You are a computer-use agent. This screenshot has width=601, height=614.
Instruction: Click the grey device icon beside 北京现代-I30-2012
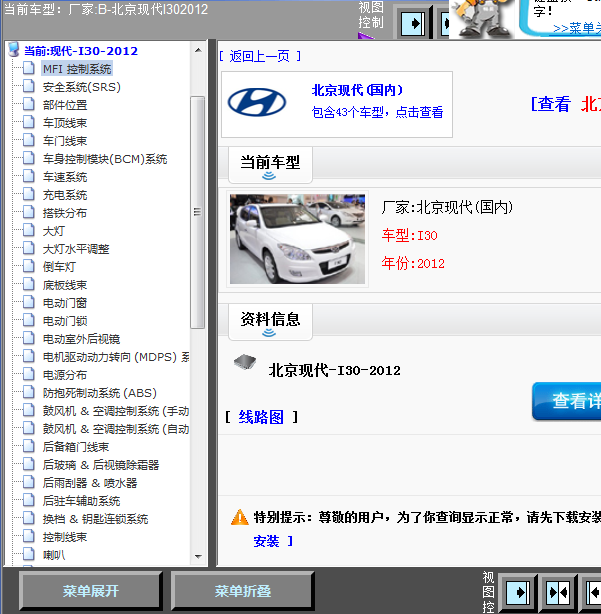click(245, 362)
